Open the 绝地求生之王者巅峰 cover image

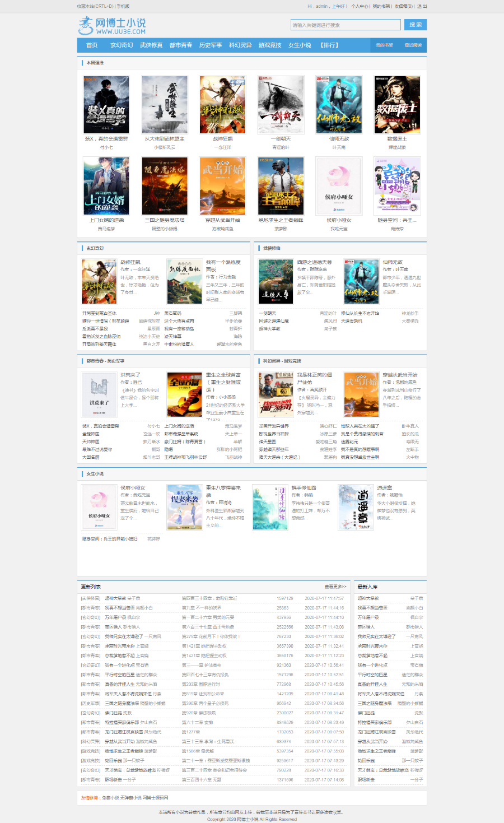pyautogui.click(x=281, y=186)
